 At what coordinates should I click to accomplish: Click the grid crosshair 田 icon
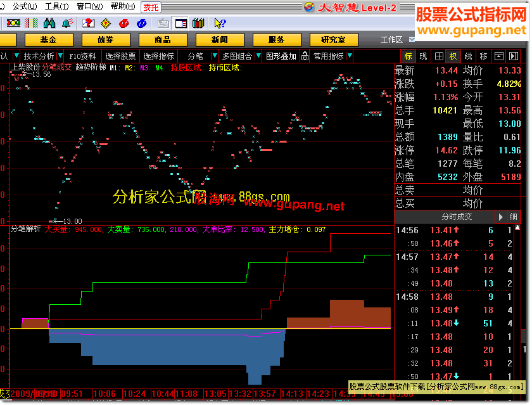pyautogui.click(x=439, y=56)
